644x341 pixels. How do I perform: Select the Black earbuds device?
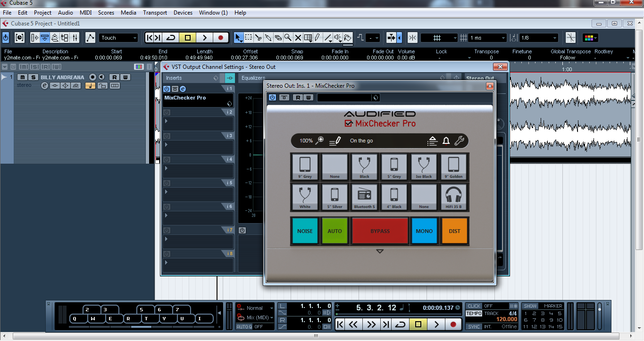pos(364,167)
